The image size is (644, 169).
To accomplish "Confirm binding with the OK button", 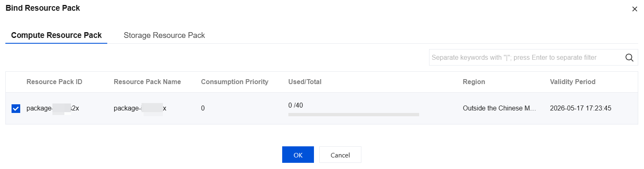I will [x=298, y=155].
